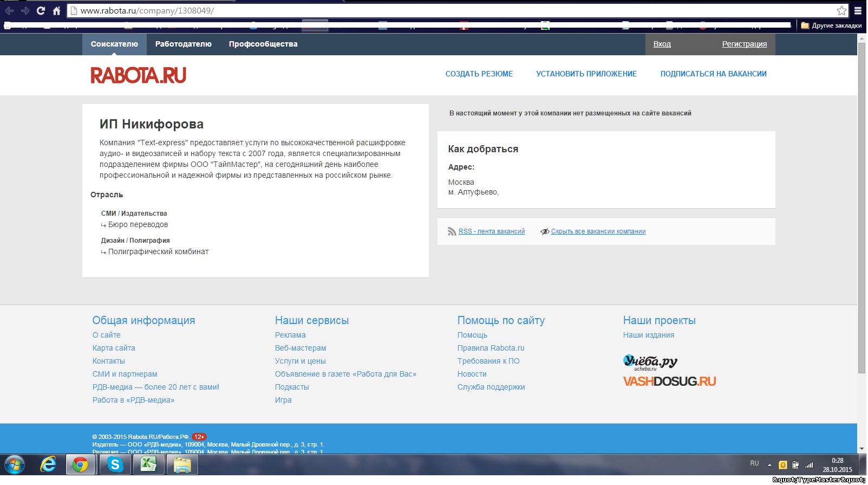
Task: Click the orange tray notification icon
Action: click(x=782, y=465)
